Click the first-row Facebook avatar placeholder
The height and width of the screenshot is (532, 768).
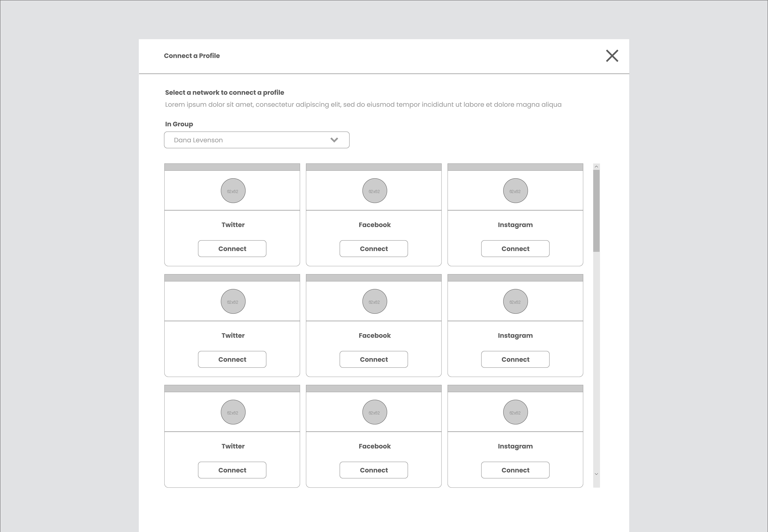tap(374, 191)
